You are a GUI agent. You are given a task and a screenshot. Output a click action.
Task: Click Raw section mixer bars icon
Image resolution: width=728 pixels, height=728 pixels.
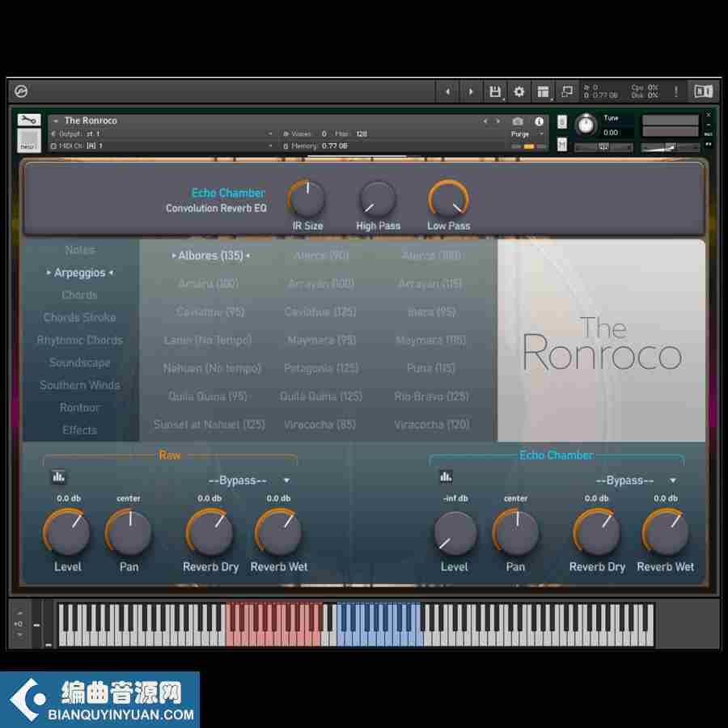click(x=58, y=476)
